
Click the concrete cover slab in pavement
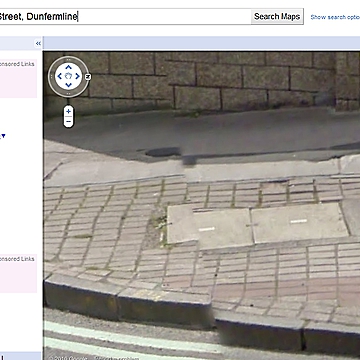[257, 223]
